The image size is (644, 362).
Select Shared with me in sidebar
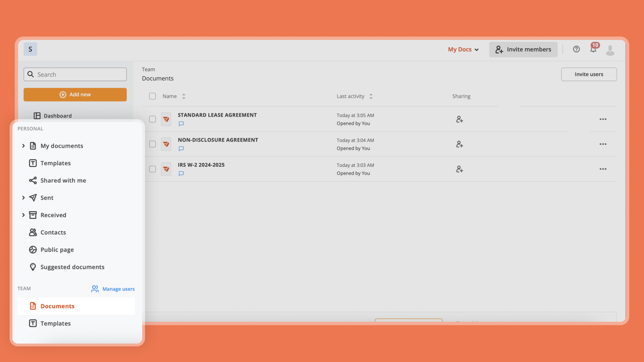point(63,180)
